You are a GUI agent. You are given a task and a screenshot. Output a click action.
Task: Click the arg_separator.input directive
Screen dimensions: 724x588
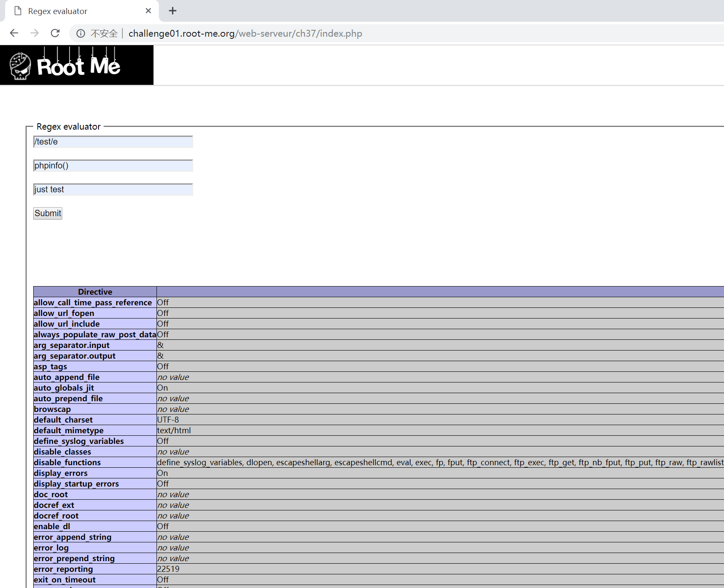(x=72, y=345)
